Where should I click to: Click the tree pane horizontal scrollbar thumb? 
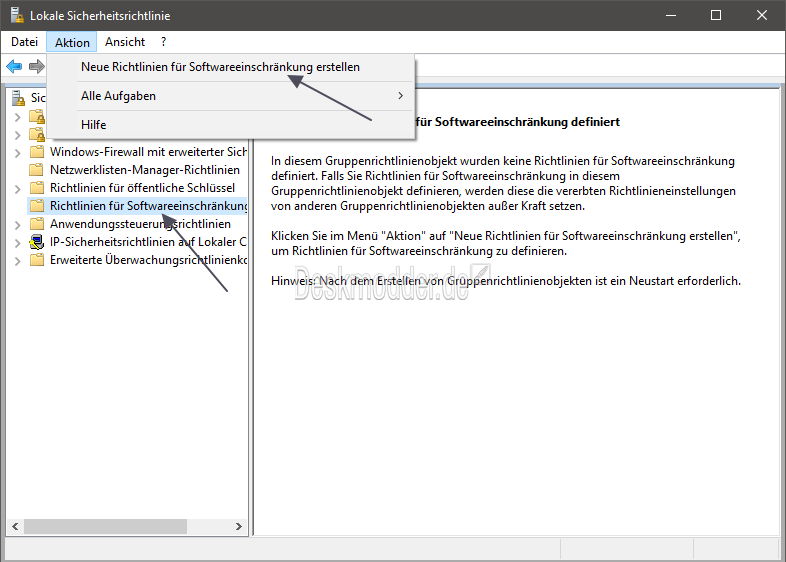(105, 526)
